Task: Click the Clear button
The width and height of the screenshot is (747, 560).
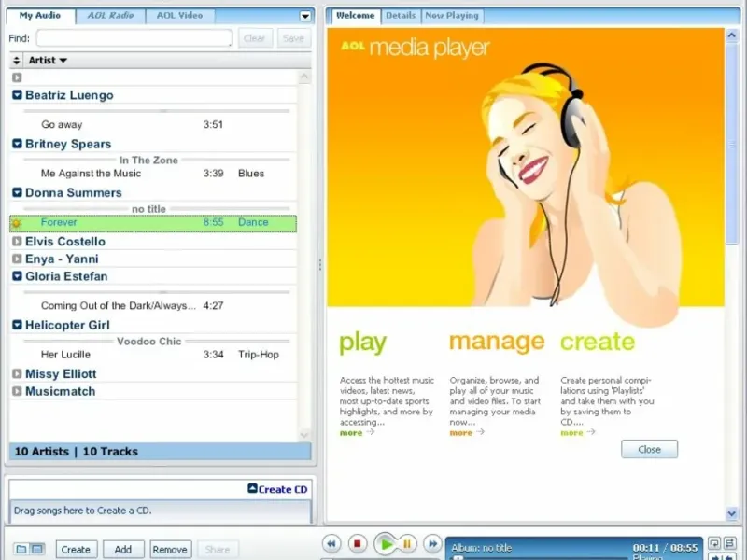Action: pos(254,38)
